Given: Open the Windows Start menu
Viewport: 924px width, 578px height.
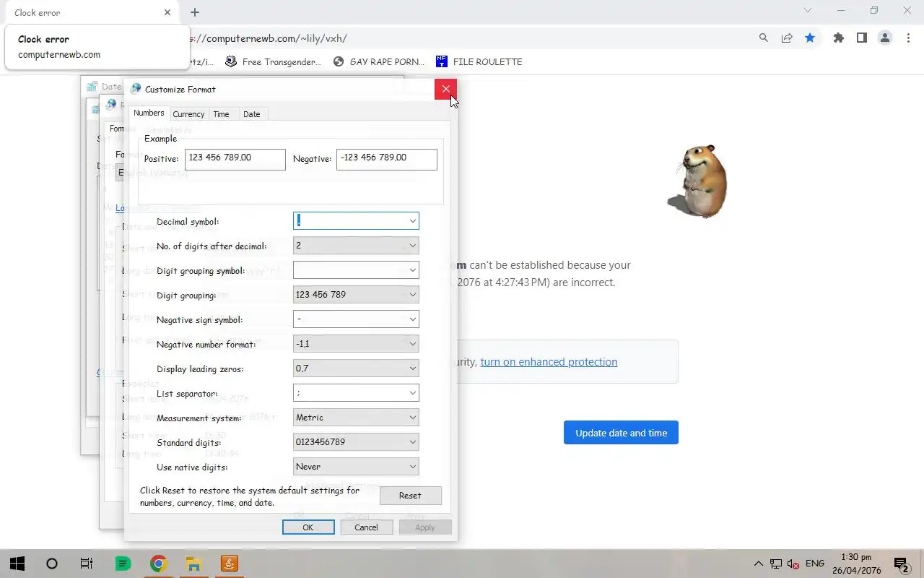Looking at the screenshot, I should coord(17,564).
